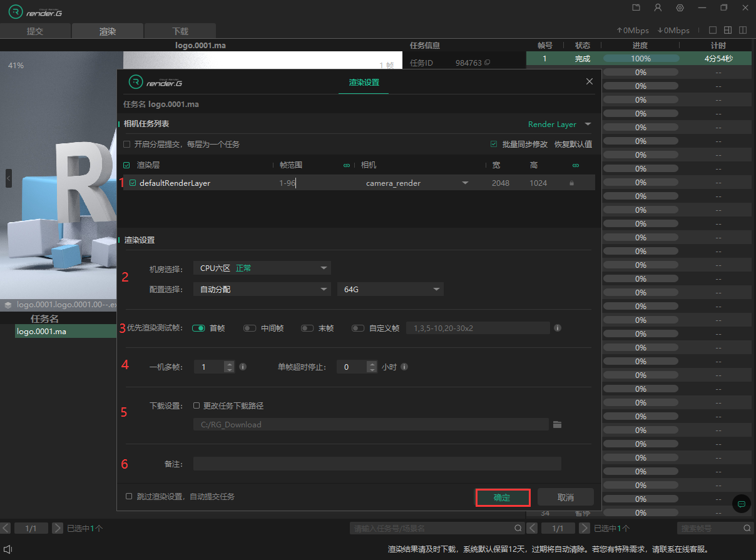The width and height of the screenshot is (756, 560).
Task: Expand the 64G memory dropdown
Action: pyautogui.click(x=390, y=289)
